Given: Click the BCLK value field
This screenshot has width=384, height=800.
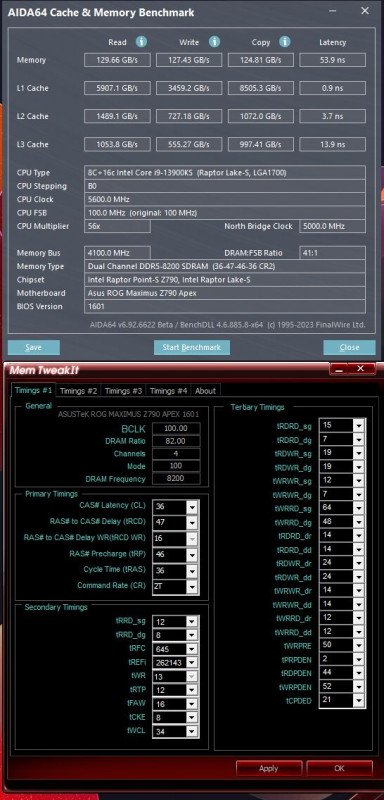Looking at the screenshot, I should 176,429.
